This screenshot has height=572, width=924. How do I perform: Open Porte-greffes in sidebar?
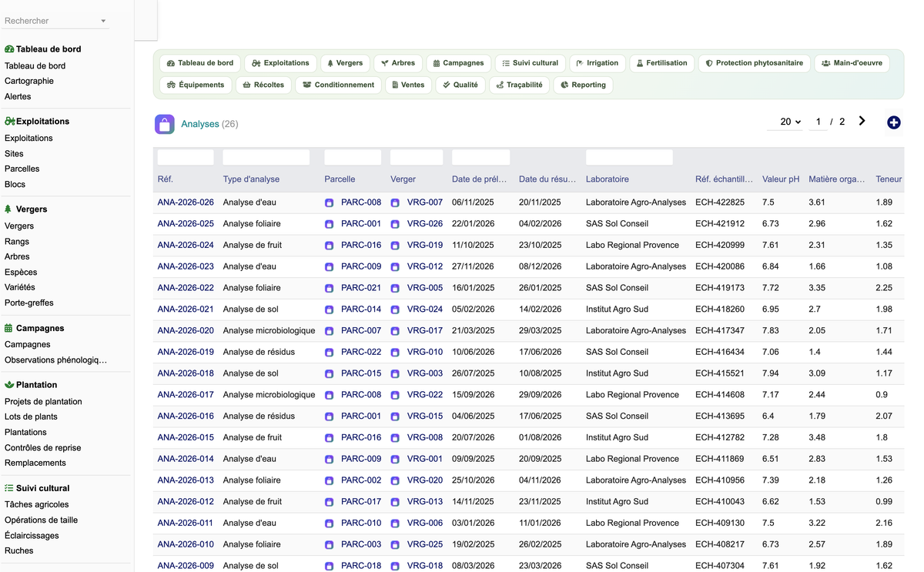click(x=29, y=303)
